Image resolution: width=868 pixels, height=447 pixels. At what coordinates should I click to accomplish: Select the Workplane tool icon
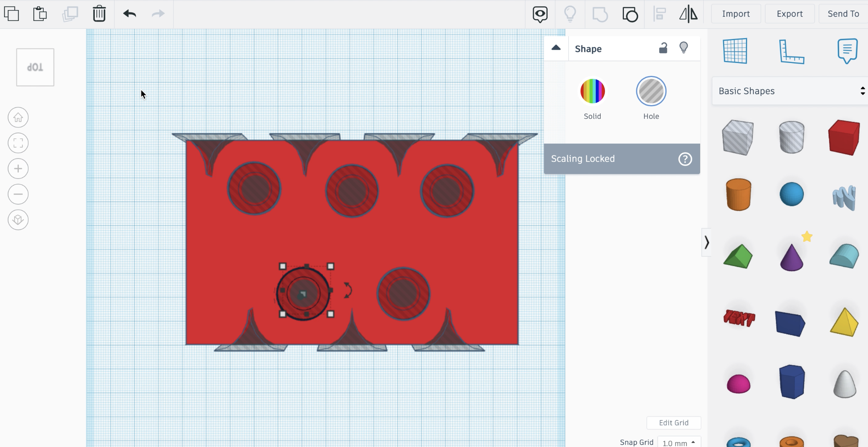[735, 51]
